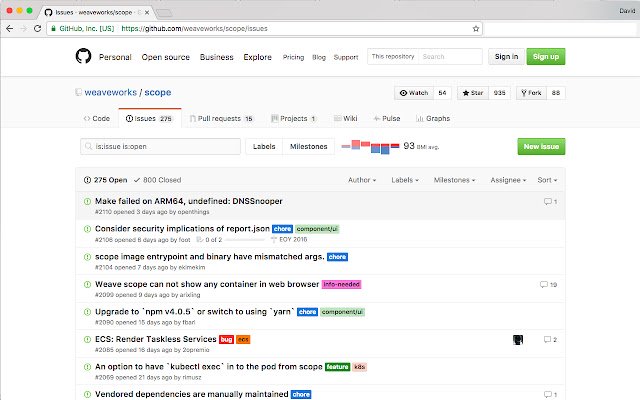This screenshot has width=640, height=400.
Task: Open issue 'ECS: Render Taskless Services'
Action: [x=156, y=339]
